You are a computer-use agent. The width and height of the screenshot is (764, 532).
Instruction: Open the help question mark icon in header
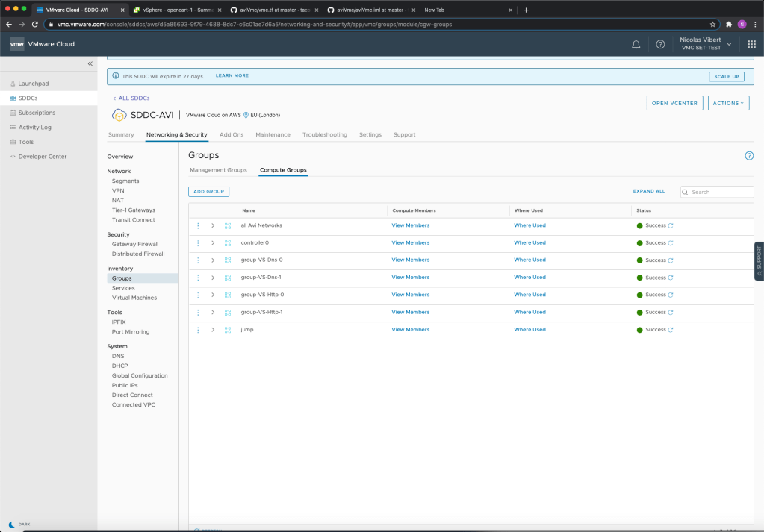(x=660, y=44)
